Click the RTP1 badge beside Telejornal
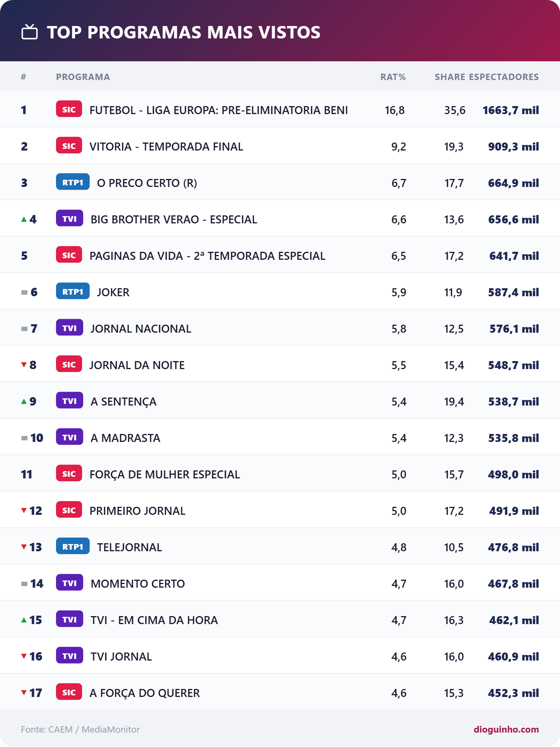Screen dimensions: 560x747 pyautogui.click(x=73, y=546)
